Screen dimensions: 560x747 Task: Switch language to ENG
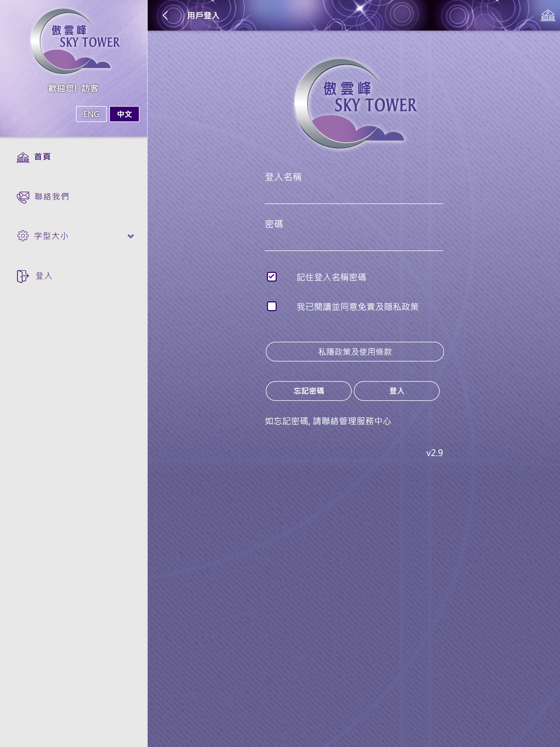91,114
